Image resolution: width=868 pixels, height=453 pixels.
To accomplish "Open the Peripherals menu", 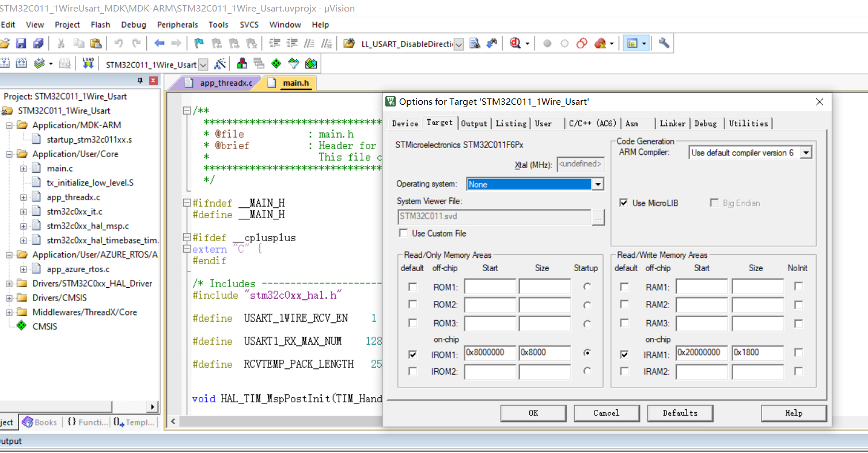I will point(177,25).
